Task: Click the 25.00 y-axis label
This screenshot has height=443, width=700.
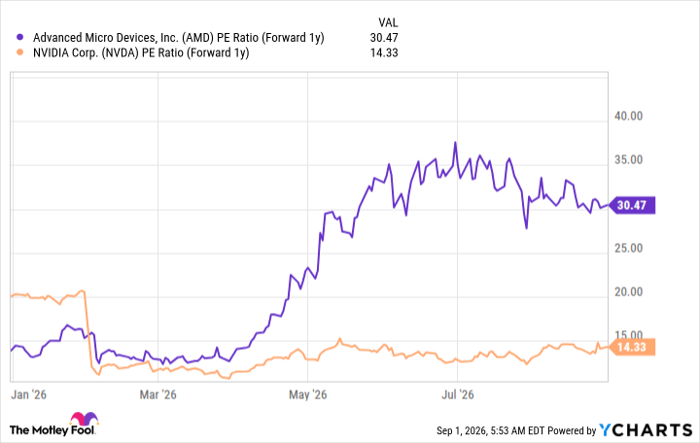Action: (629, 248)
